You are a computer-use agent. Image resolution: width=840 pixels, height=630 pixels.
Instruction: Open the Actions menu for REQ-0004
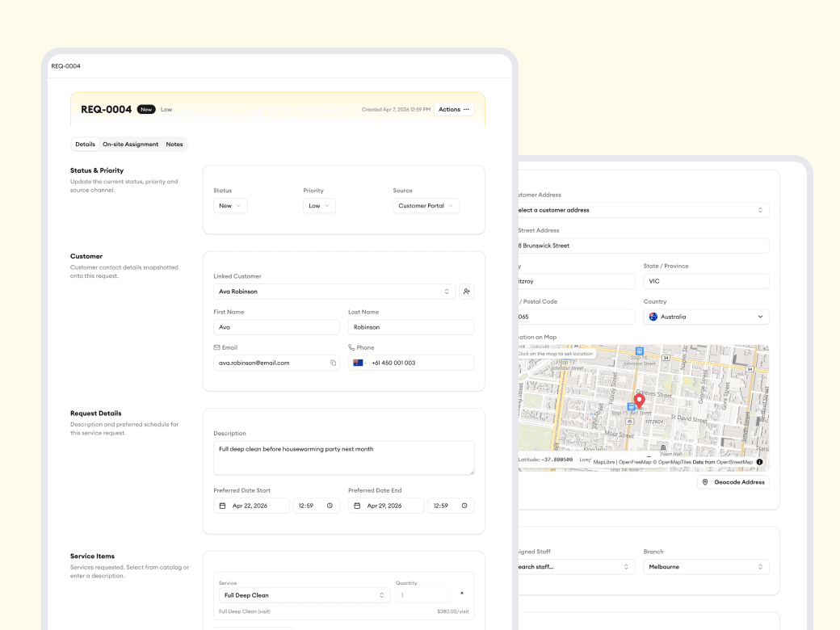(x=453, y=109)
